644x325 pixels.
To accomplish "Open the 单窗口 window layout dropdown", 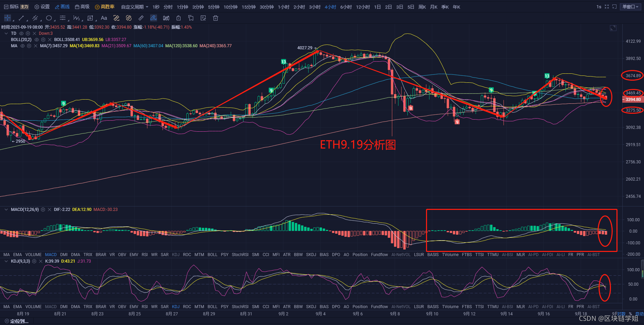I will pos(631,7).
